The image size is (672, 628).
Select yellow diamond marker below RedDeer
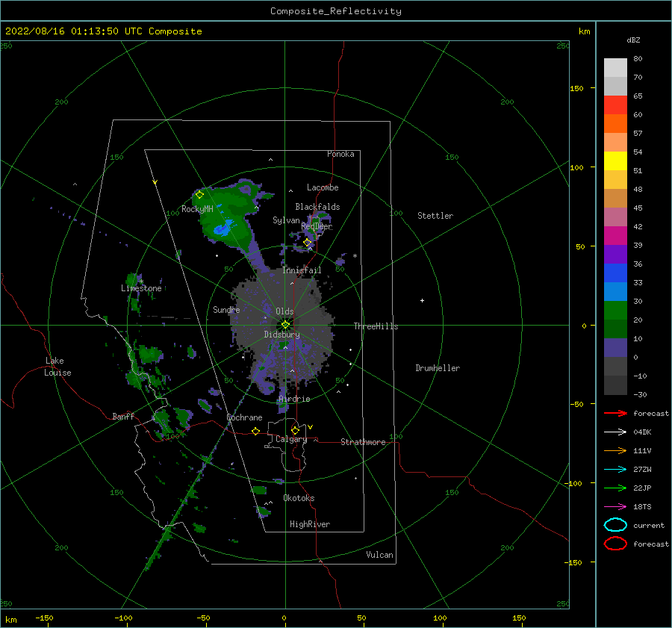308,243
